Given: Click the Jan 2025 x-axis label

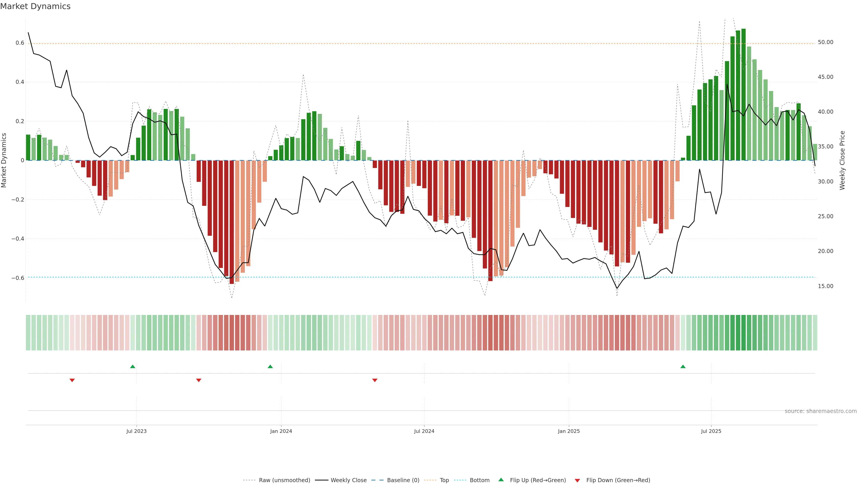Looking at the screenshot, I should 569,431.
